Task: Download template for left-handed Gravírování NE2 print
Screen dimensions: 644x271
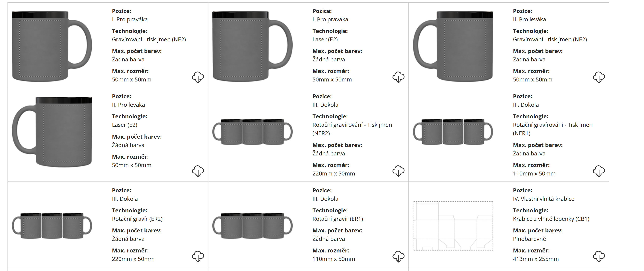Action: tap(599, 77)
